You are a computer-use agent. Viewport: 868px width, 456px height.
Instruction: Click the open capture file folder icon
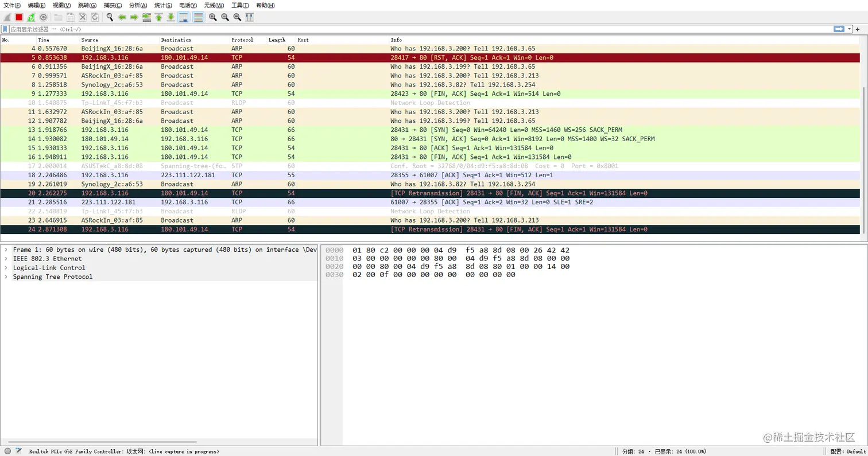[58, 17]
